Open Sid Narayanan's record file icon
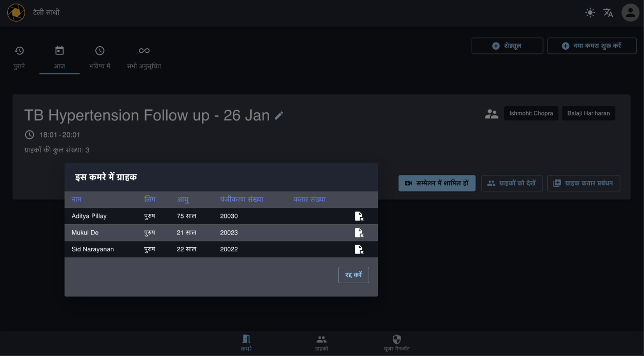This screenshot has height=356, width=644. (359, 249)
